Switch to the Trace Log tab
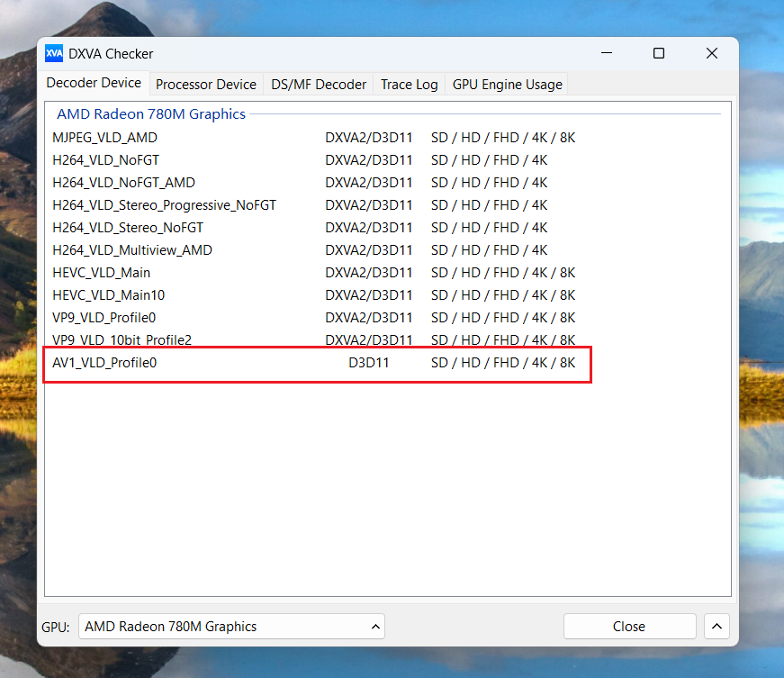 [409, 85]
